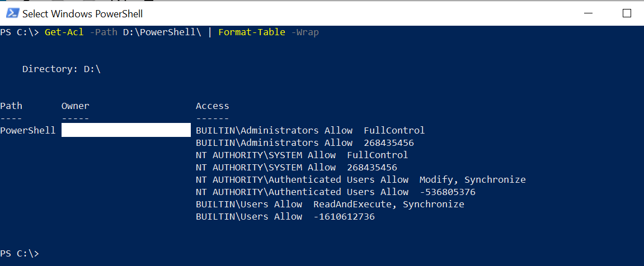Click the empty PS C:\> prompt at bottom

(20, 254)
